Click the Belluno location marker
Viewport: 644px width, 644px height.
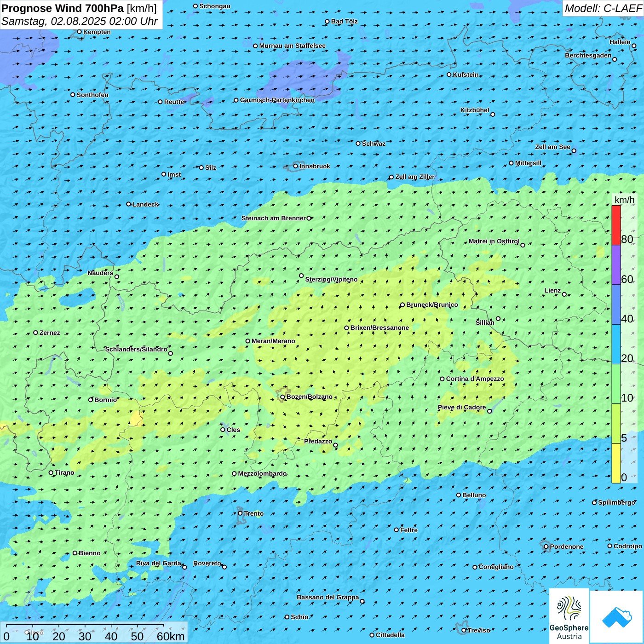coord(459,495)
